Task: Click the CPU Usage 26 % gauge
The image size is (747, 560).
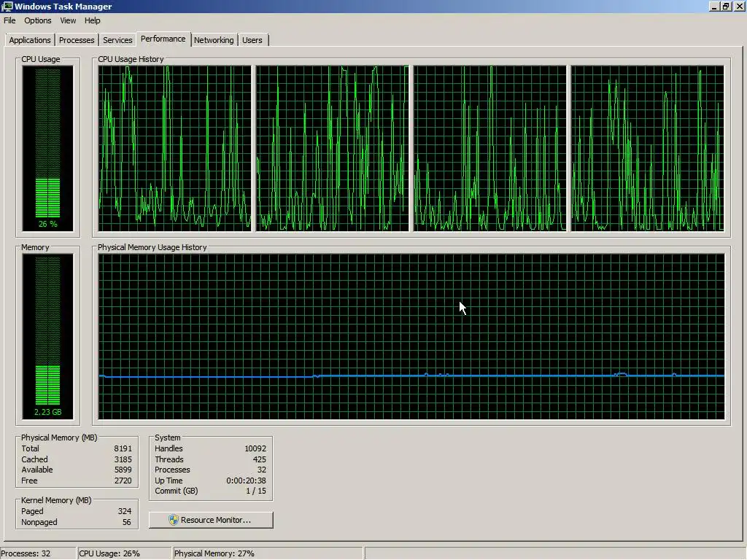Action: 47,148
